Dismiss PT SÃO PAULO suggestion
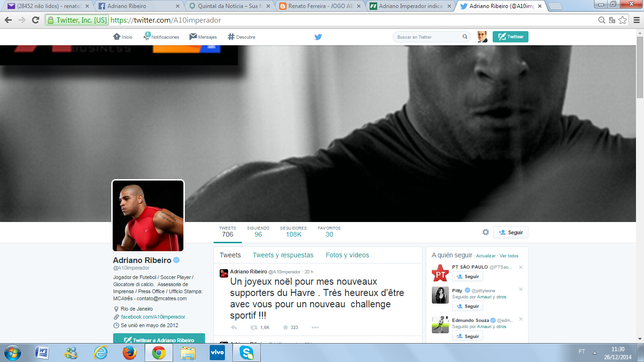 [521, 267]
